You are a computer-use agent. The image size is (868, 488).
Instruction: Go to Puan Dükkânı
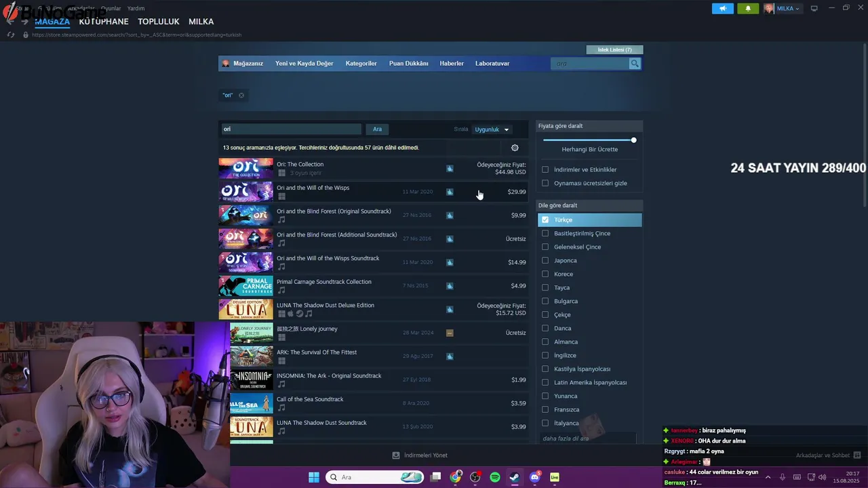tap(409, 64)
